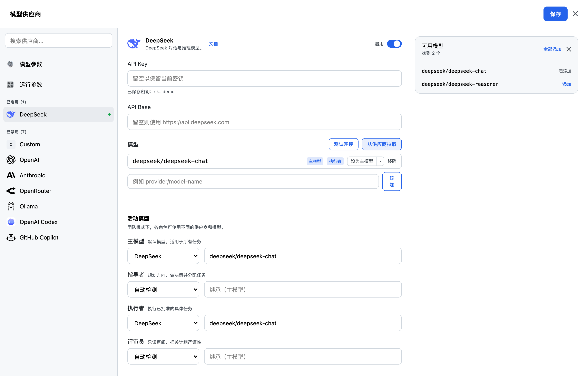
Task: Click the DeepSeek whale icon in sidebar
Action: coord(11,114)
